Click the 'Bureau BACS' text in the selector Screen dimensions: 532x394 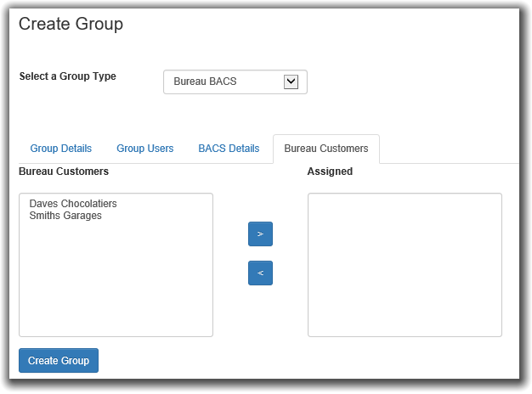pos(205,82)
